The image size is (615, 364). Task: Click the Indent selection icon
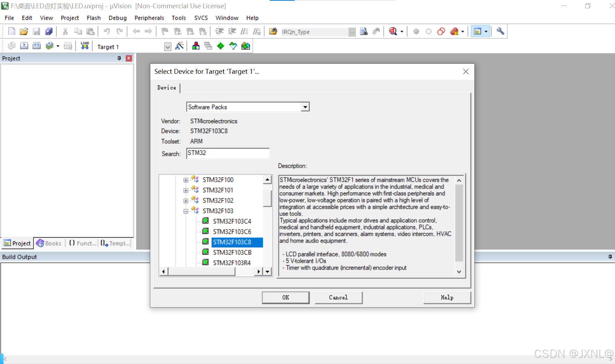point(219,32)
